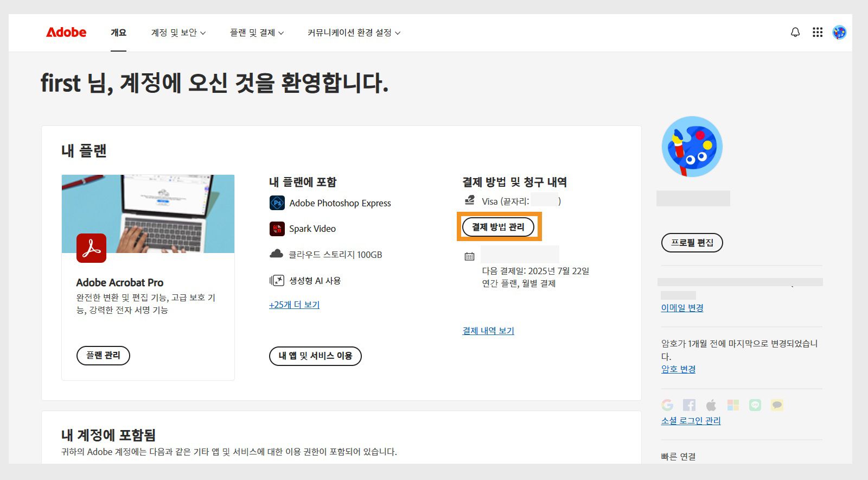This screenshot has width=868, height=480.
Task: Click the Adobe Photoshop Express icon
Action: (x=277, y=203)
